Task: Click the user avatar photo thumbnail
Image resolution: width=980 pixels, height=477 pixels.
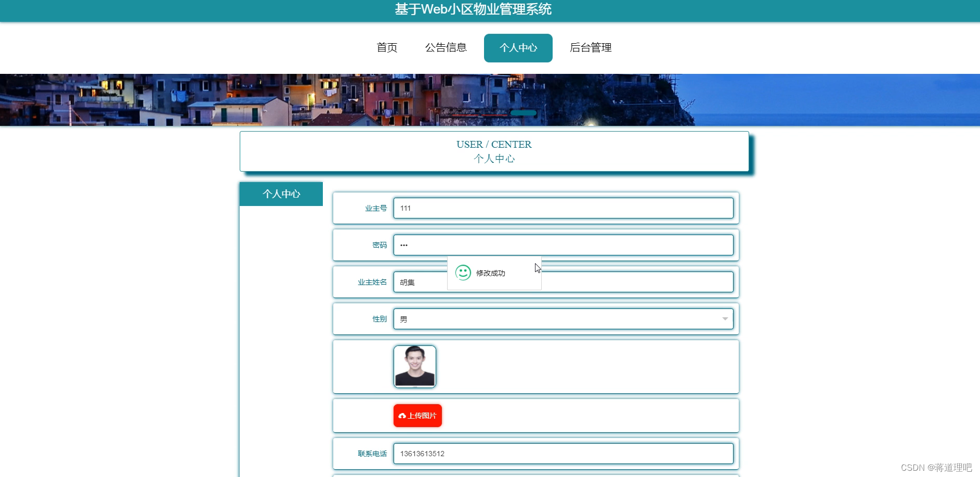Action: coord(414,366)
